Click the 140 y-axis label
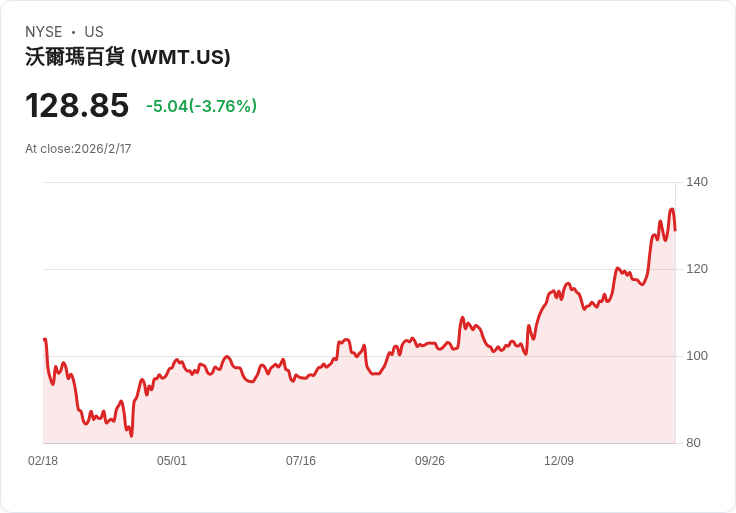The image size is (736, 513). coord(697,182)
